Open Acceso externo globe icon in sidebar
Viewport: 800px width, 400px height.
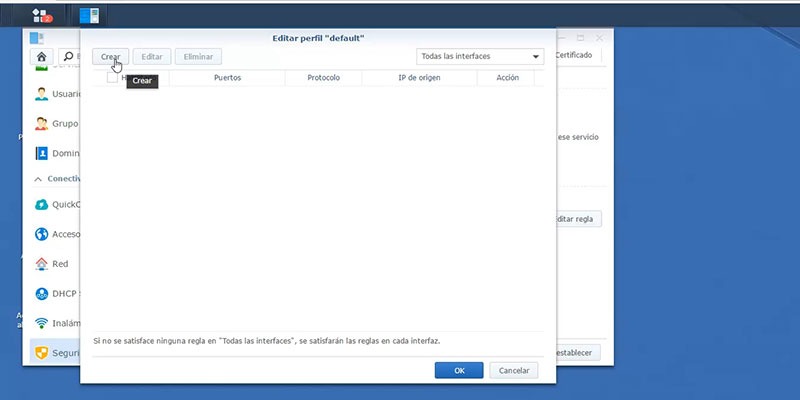[x=41, y=234]
